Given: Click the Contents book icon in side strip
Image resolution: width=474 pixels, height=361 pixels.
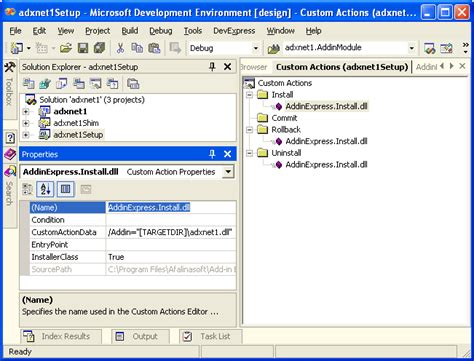Looking at the screenshot, I should point(10,154).
